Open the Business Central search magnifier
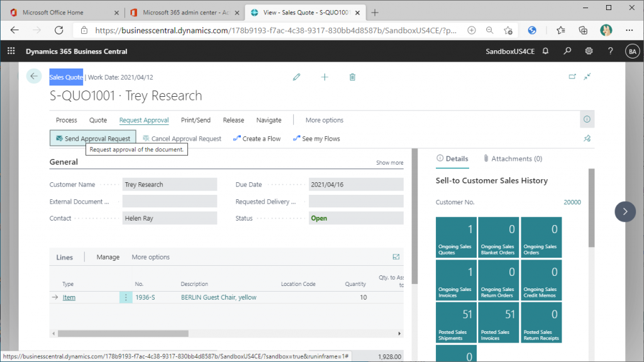Viewport: 644px width, 362px height. coord(567,52)
